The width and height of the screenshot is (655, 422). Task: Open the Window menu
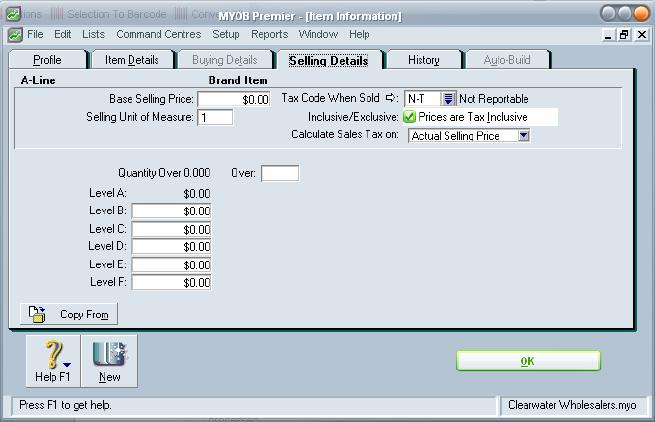318,34
